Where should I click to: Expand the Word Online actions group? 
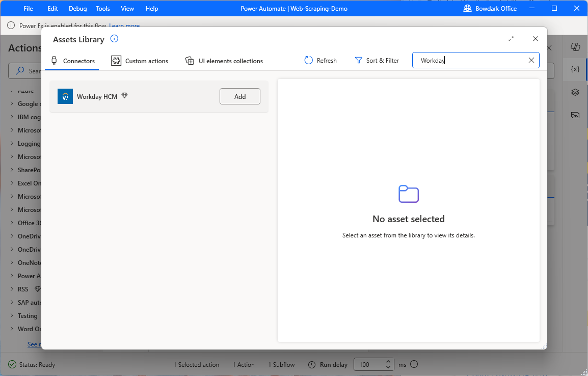click(12, 329)
